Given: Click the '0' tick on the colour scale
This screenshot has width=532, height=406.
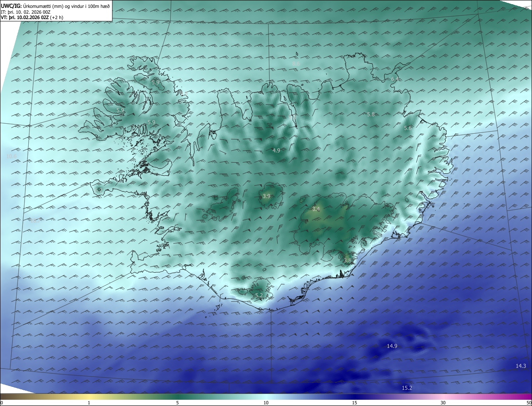Looking at the screenshot, I should point(2,403).
